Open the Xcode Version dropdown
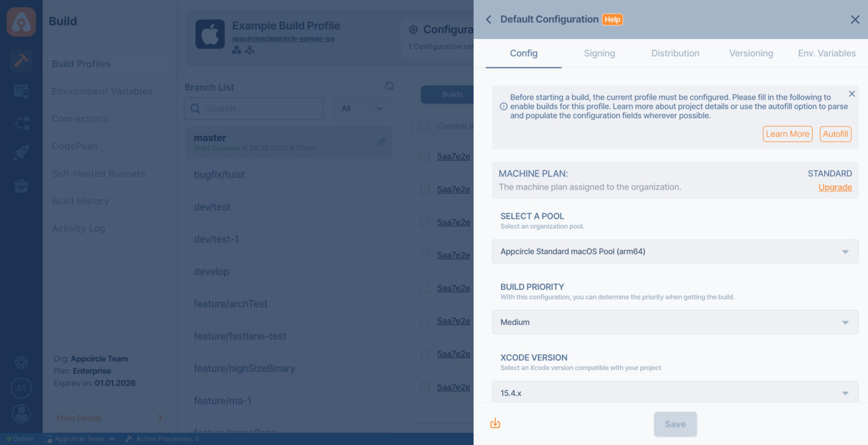The width and height of the screenshot is (868, 445). tap(675, 393)
